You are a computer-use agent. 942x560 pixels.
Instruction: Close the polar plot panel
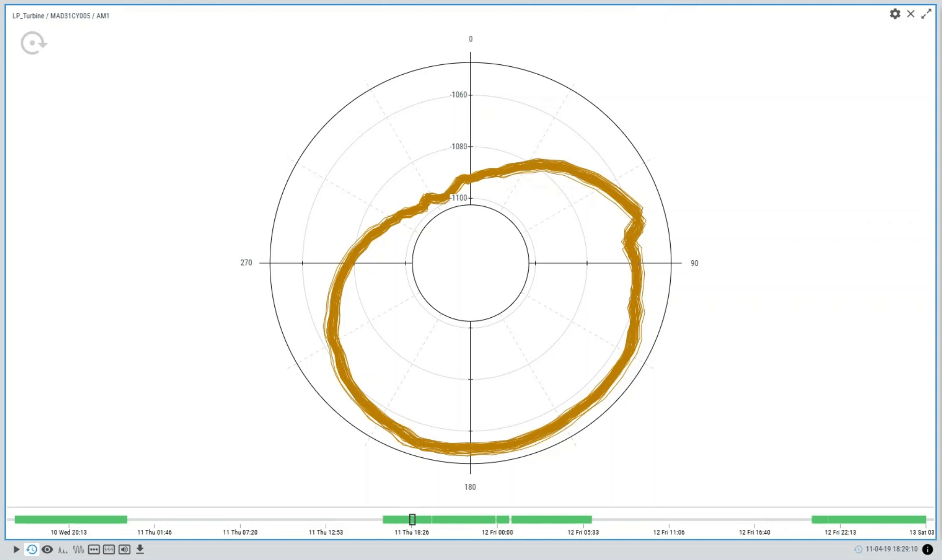click(910, 14)
